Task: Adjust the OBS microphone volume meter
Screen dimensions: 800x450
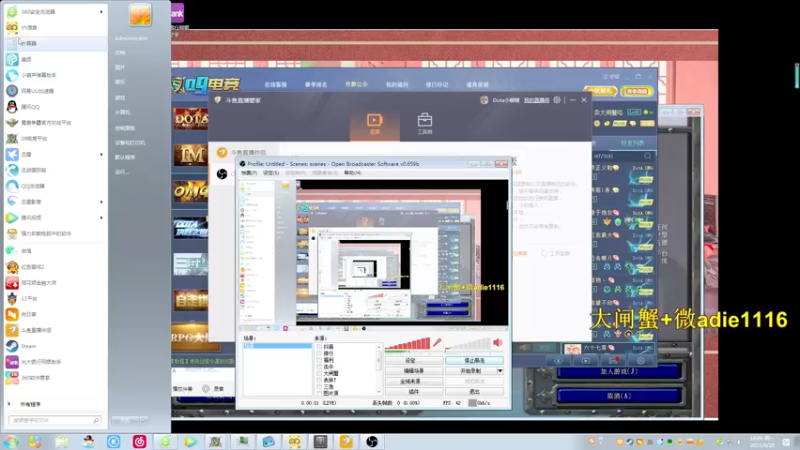Action: pos(407,343)
